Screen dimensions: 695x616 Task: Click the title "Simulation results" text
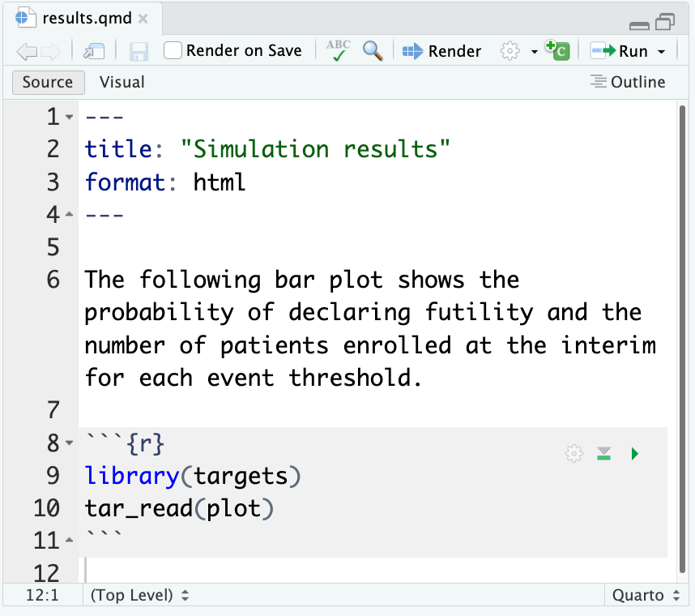(x=315, y=149)
